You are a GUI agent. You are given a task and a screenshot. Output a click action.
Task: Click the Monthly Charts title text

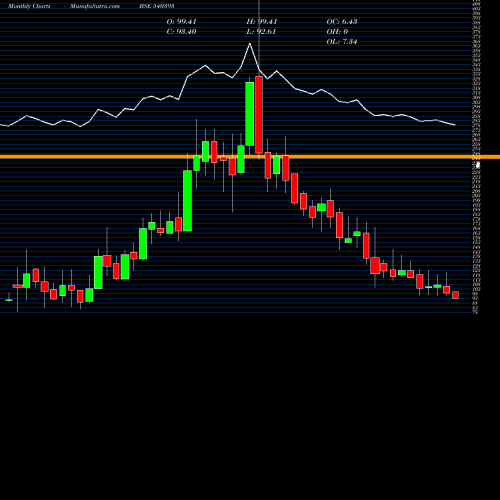[29, 6]
